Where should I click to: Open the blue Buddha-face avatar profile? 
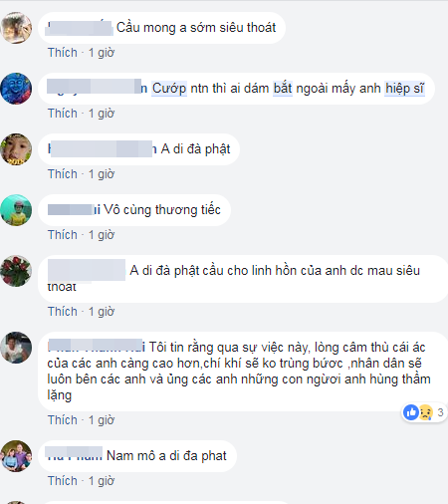(x=16, y=89)
